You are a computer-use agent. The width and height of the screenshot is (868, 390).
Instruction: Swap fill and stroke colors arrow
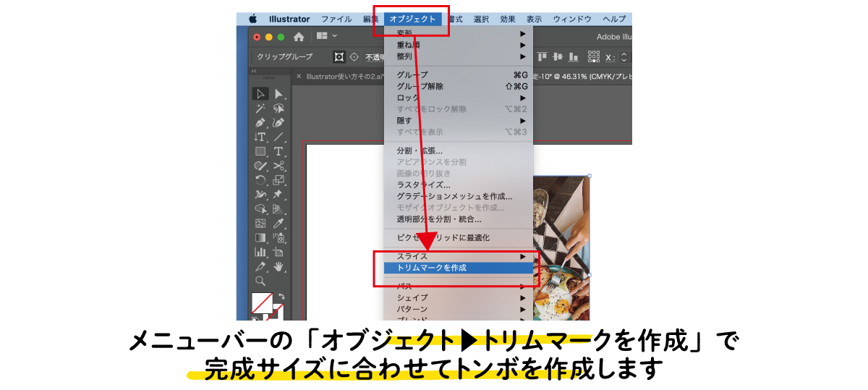(281, 297)
